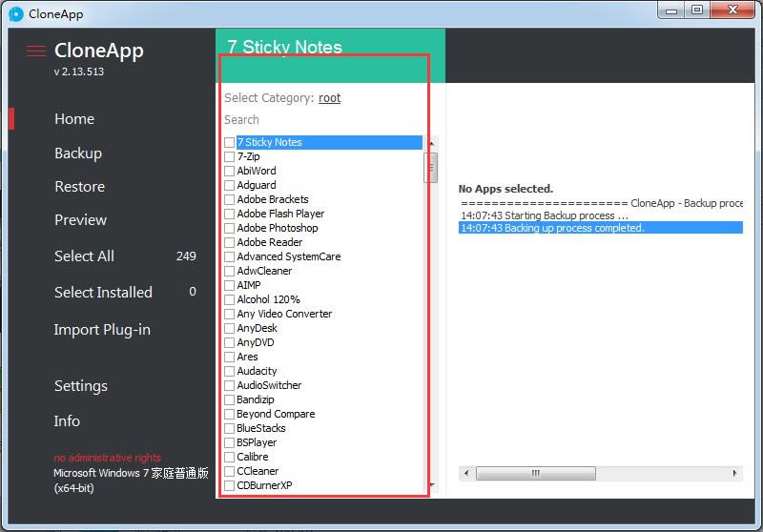The height and width of the screenshot is (532, 763).
Task: Tick the AdwCleaner checkbox
Action: (229, 271)
